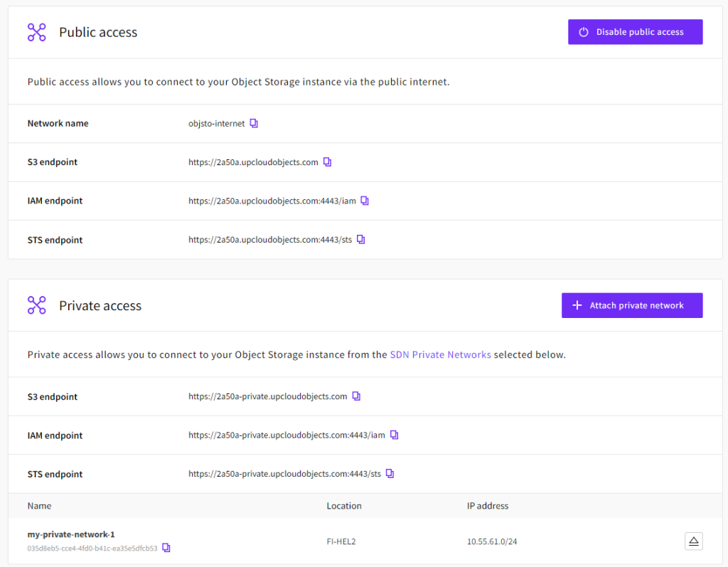Click the Public access network icon

36,31
